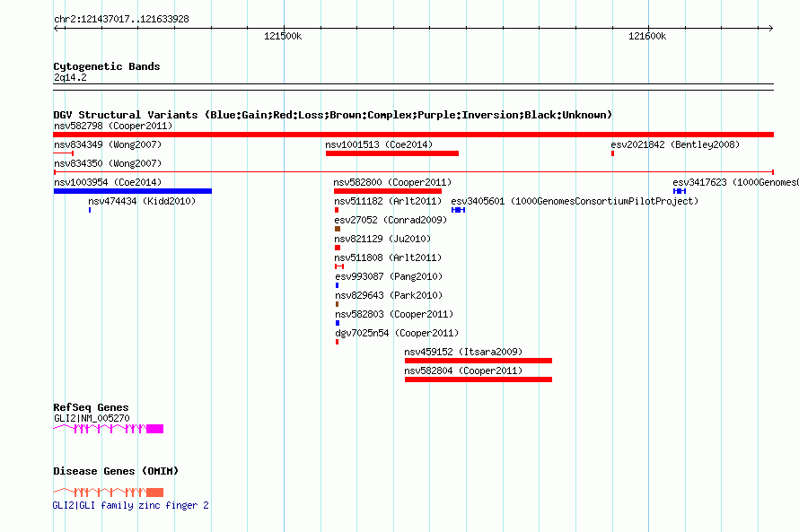Click the nsv582803 (Cooper2011) label
The width and height of the screenshot is (799, 532).
coord(394,314)
